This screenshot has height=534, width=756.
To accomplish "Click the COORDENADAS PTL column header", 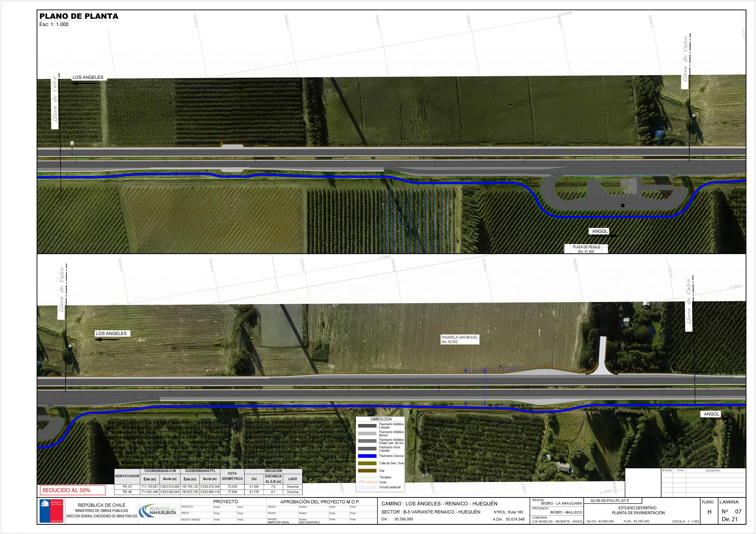I will (200, 471).
